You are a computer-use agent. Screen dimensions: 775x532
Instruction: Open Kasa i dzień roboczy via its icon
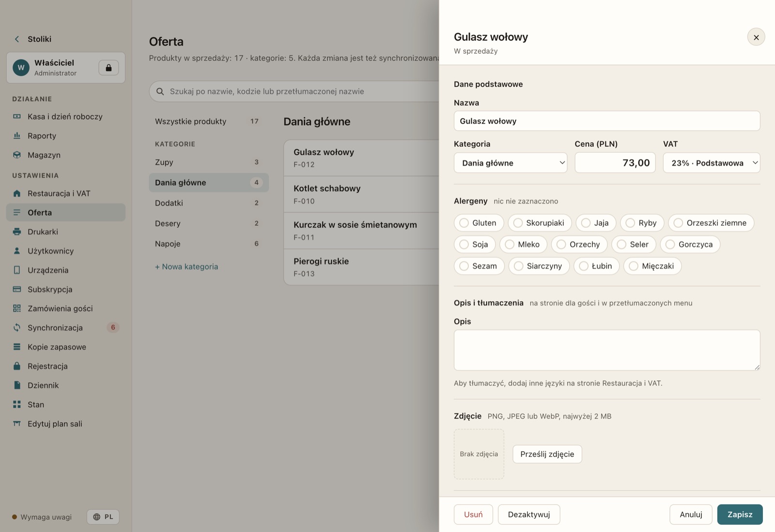17,116
